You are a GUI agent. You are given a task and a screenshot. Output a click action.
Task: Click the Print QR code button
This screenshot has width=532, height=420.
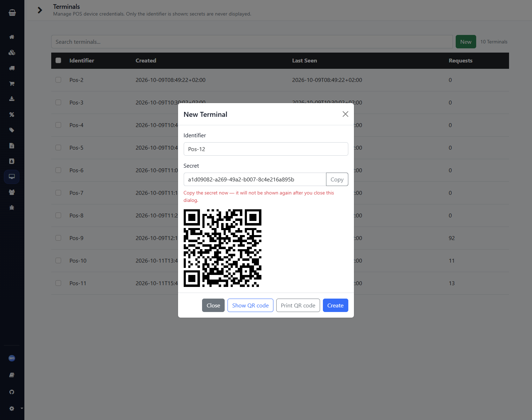point(298,306)
